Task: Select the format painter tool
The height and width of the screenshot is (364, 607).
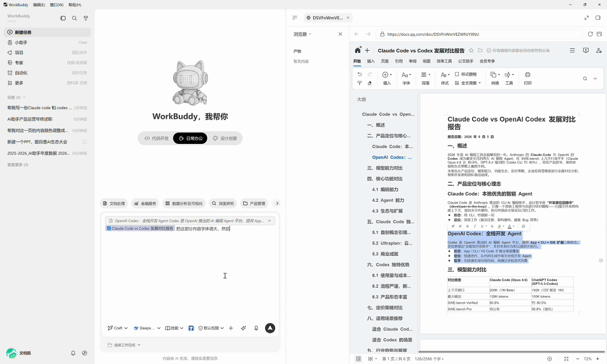Action: (x=360, y=83)
